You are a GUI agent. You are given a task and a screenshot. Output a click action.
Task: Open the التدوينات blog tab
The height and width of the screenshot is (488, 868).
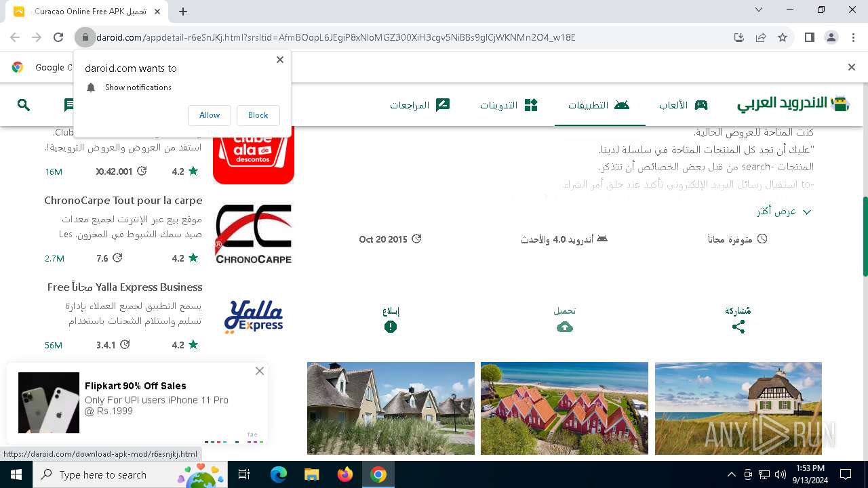click(509, 105)
